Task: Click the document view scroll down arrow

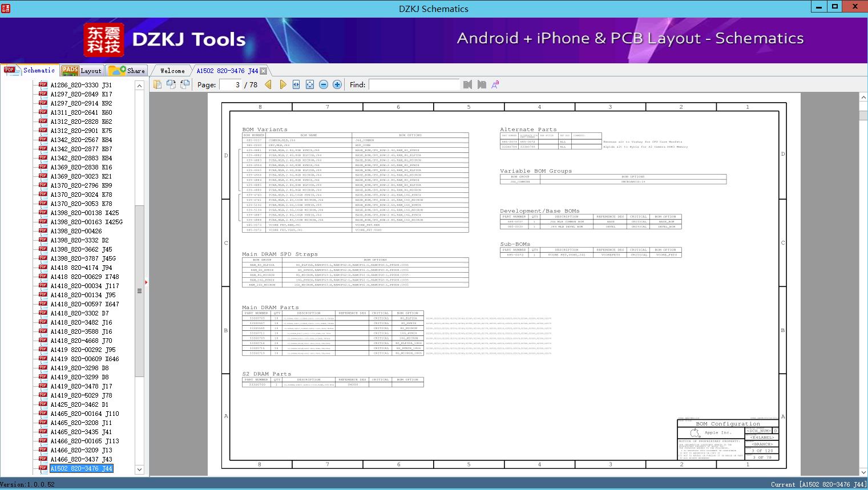Action: pyautogui.click(x=863, y=472)
